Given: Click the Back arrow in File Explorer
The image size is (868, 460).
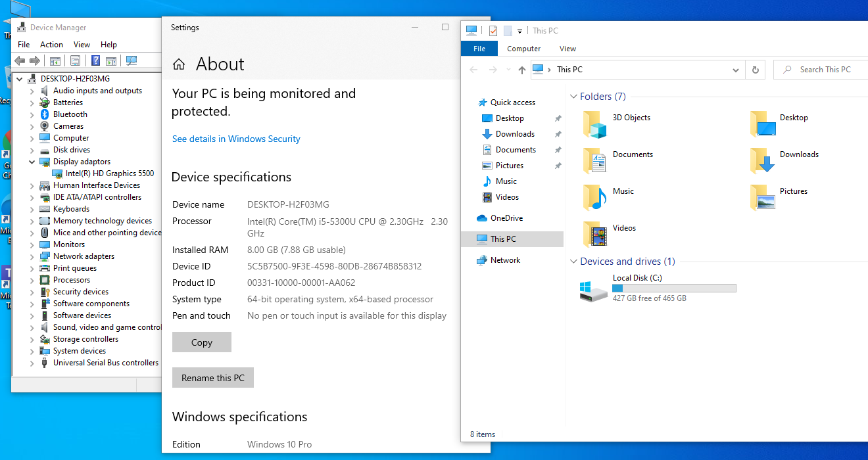Looking at the screenshot, I should click(x=473, y=70).
